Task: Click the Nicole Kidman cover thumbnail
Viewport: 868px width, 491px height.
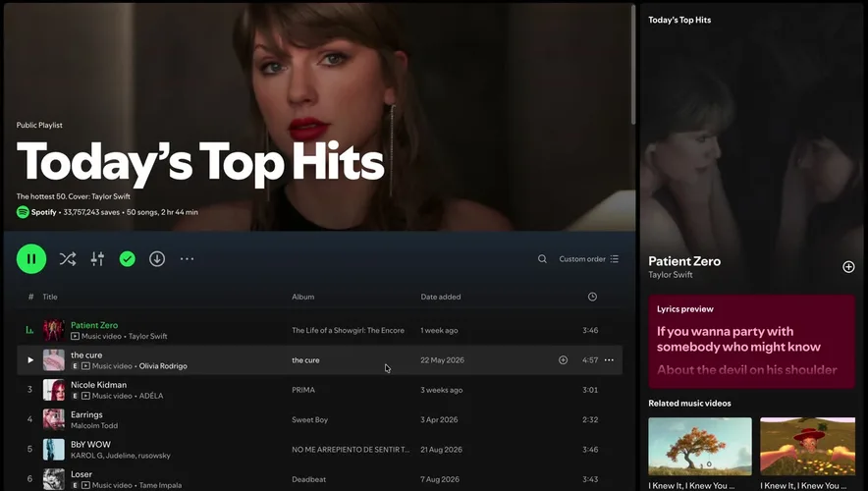Action: point(54,390)
